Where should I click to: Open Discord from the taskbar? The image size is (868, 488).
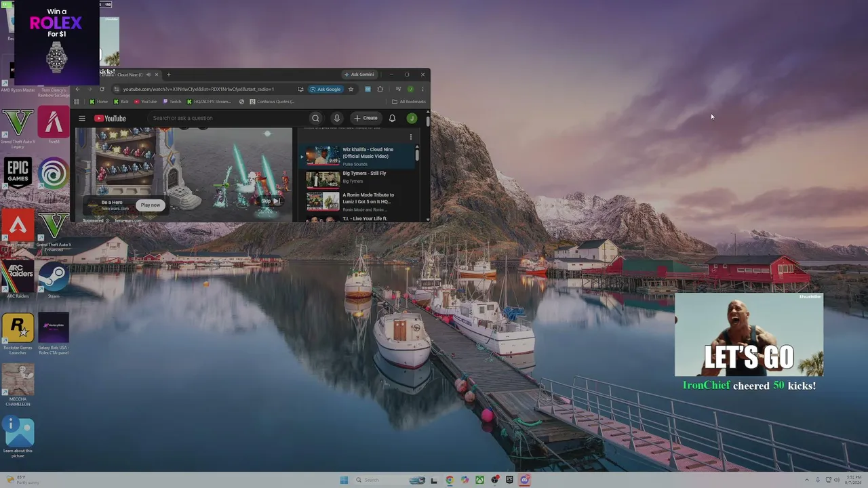(x=524, y=480)
